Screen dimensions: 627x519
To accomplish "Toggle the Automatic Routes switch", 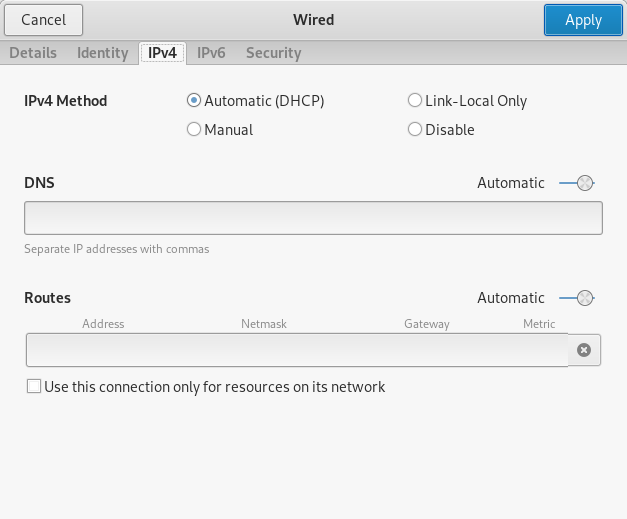I will point(577,298).
